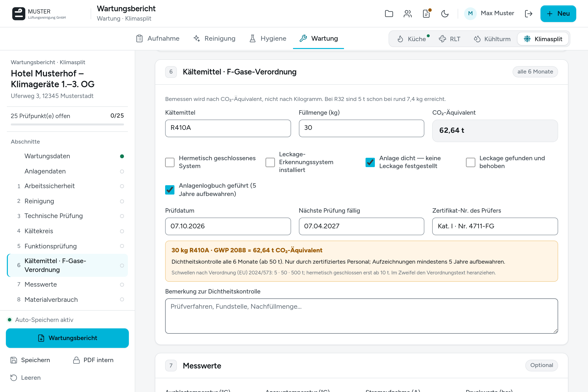The width and height of the screenshot is (588, 392).
Task: Go to Materialverbrauch section in sidebar
Action: (x=68, y=299)
